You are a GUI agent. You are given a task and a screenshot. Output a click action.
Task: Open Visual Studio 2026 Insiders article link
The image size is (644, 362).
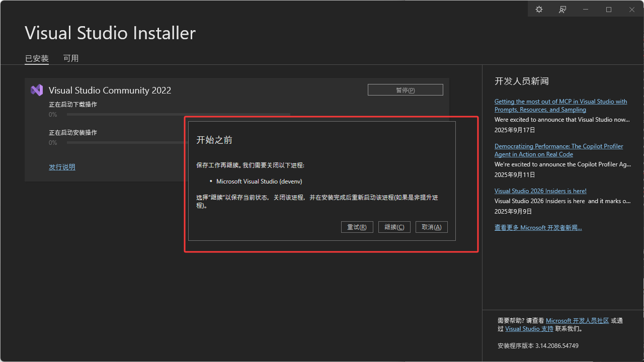540,191
